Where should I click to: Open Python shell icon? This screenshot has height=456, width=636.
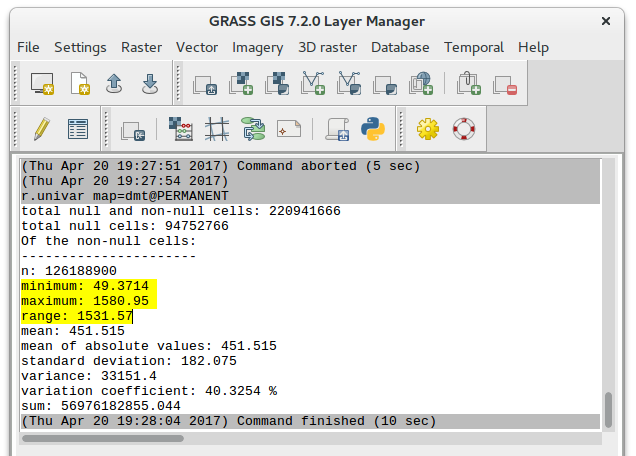coord(373,129)
